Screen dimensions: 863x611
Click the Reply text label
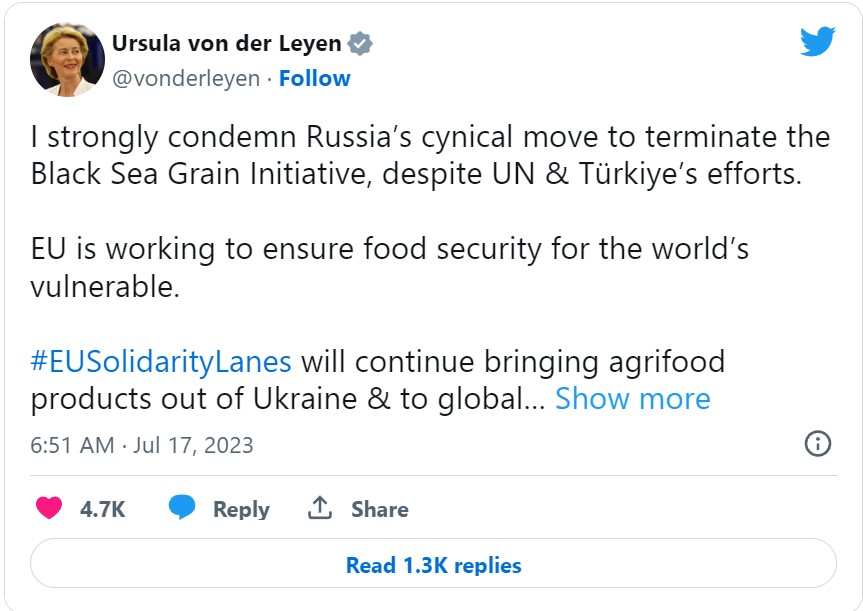pos(241,510)
